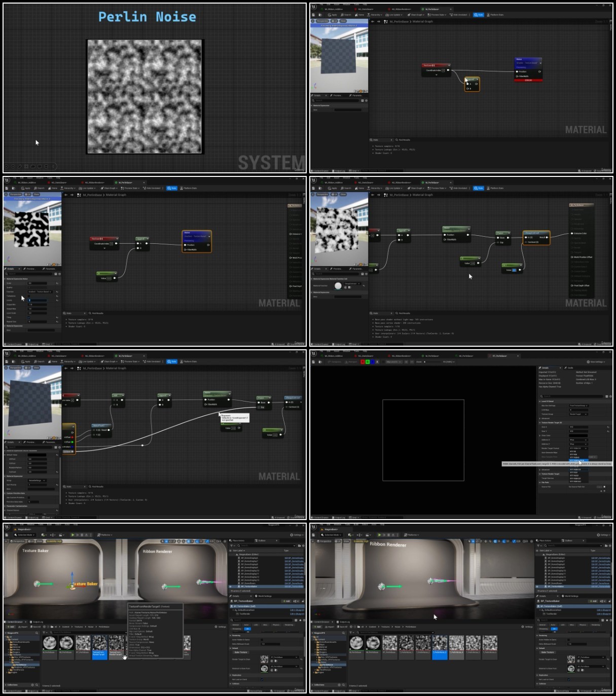
Task: Click Lit view mode button in Texture Baker viewport
Action: (30, 541)
